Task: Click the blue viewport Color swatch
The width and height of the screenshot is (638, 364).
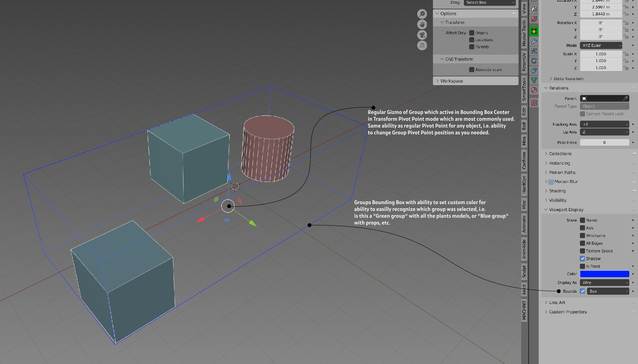Action: 604,274
